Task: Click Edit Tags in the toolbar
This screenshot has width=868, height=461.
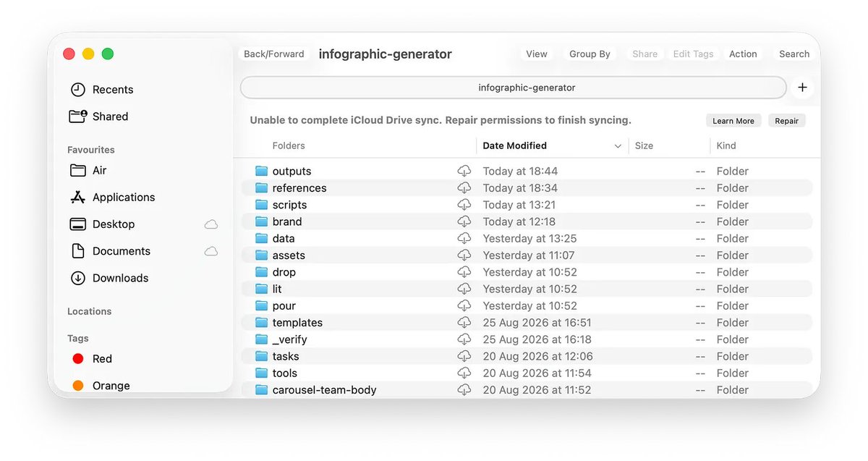Action: pyautogui.click(x=693, y=54)
